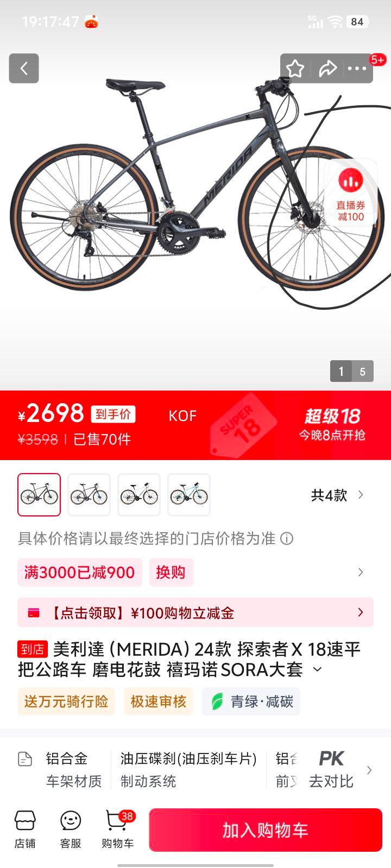Open the three-dot more menu
The width and height of the screenshot is (391, 868).
click(357, 68)
